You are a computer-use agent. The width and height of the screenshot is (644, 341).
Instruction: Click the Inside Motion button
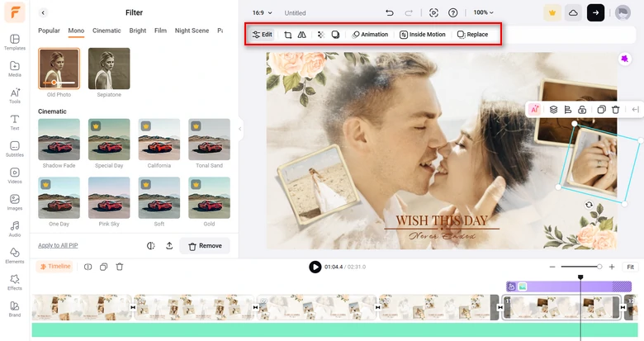click(x=423, y=35)
